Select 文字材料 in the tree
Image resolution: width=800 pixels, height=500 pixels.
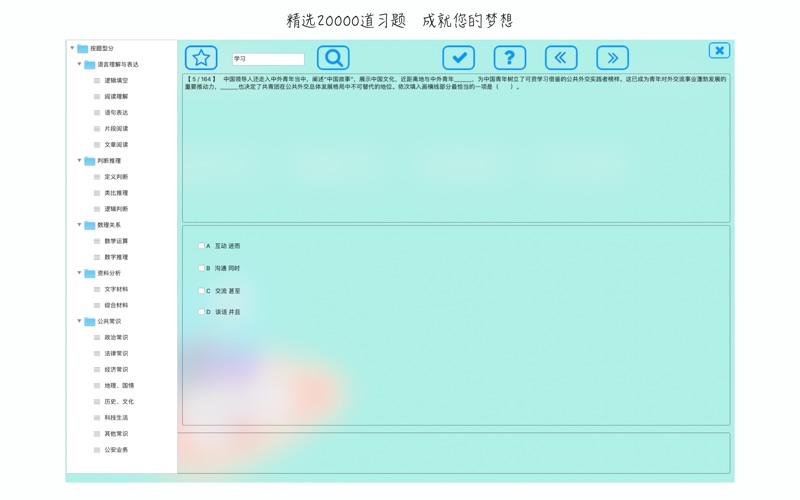click(116, 289)
